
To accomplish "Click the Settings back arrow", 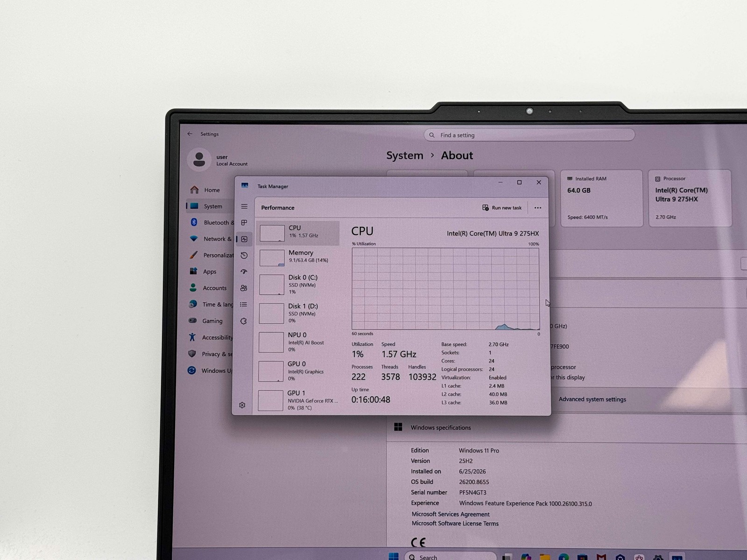I will point(190,134).
